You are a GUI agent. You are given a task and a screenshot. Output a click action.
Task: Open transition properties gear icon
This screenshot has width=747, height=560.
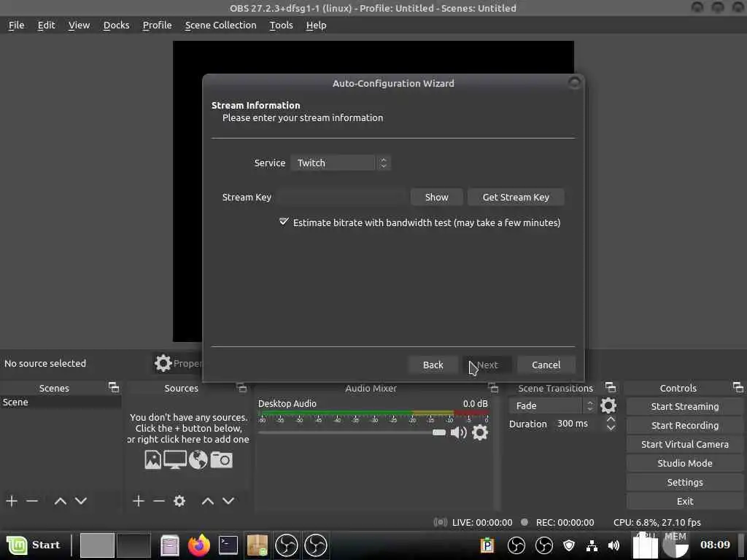pos(608,405)
